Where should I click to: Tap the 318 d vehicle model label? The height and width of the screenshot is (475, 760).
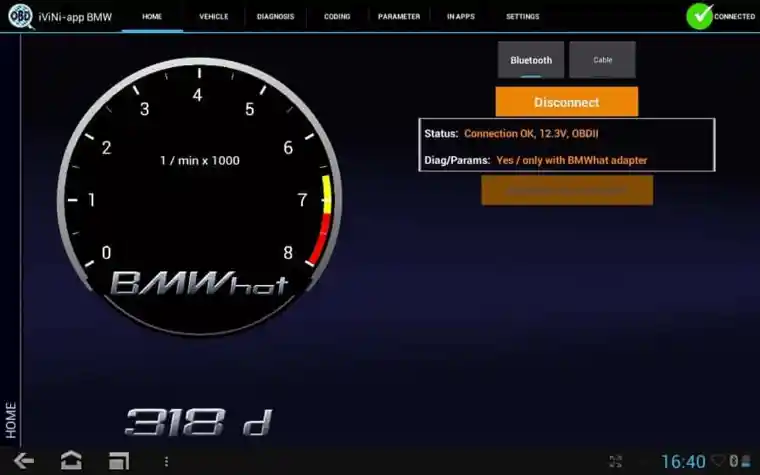[x=199, y=422]
